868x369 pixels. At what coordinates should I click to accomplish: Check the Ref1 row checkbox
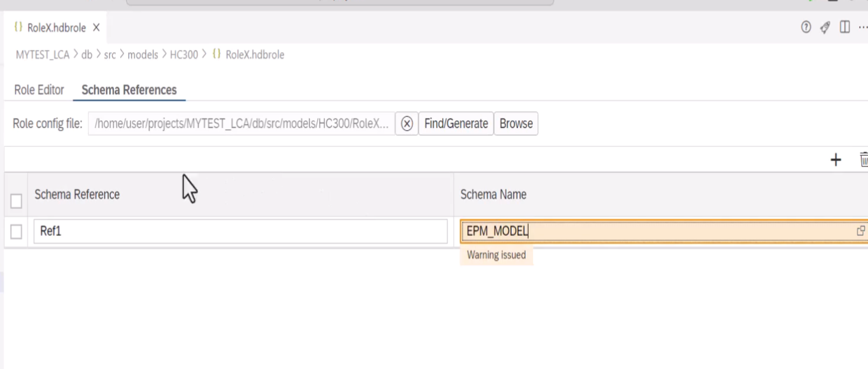click(x=16, y=232)
